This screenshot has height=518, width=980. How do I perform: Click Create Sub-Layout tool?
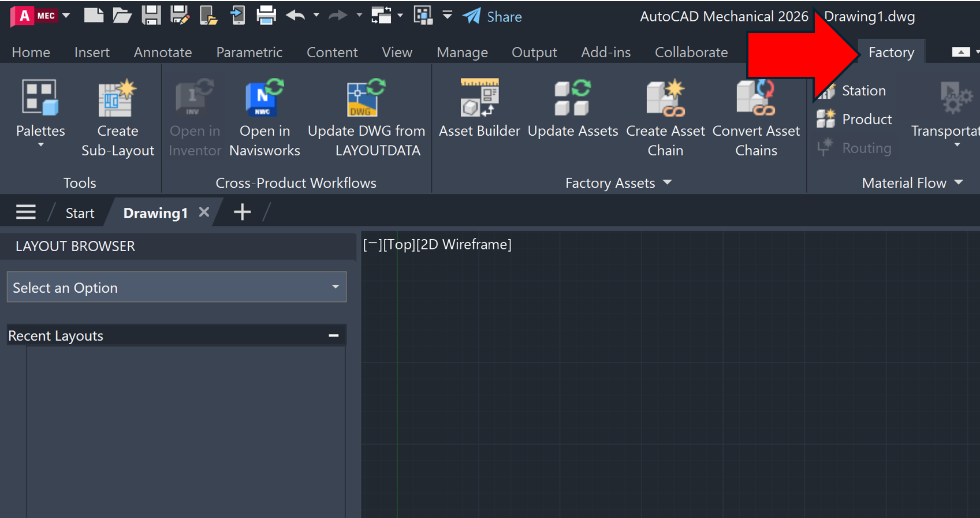click(118, 118)
